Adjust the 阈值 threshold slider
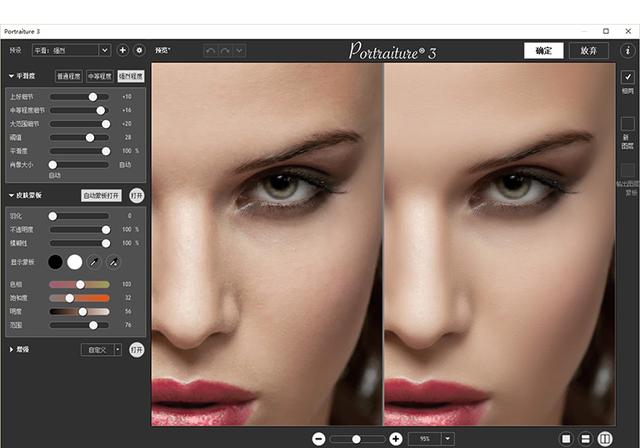This screenshot has height=448, width=640. [80, 138]
